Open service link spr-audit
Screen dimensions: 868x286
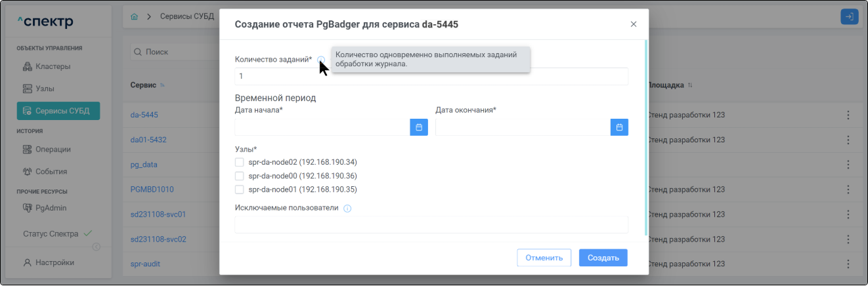146,264
